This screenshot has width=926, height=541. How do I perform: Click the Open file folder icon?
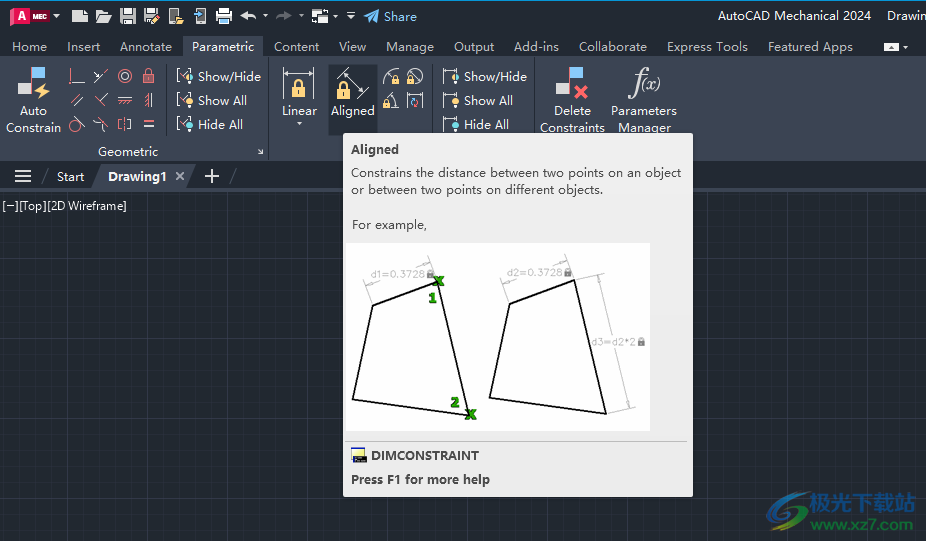coord(103,16)
